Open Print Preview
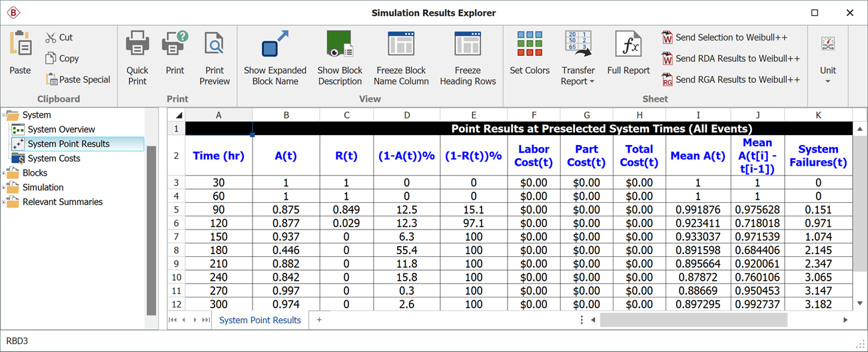 coord(215,45)
